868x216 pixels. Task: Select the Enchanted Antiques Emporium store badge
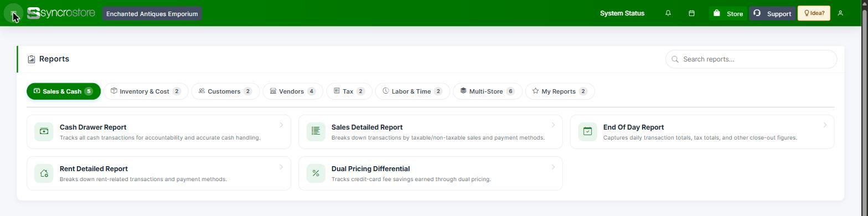coord(152,14)
